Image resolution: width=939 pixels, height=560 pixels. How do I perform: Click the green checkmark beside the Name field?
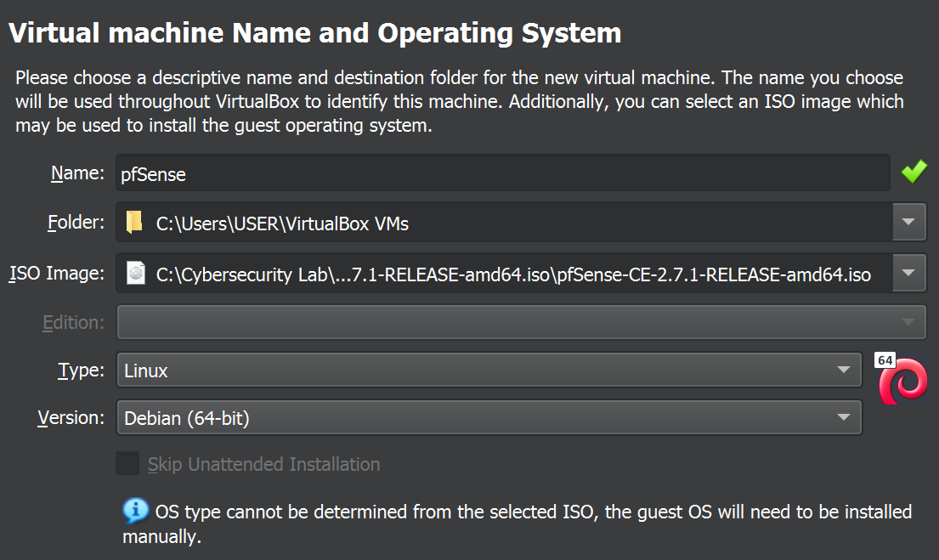point(914,173)
